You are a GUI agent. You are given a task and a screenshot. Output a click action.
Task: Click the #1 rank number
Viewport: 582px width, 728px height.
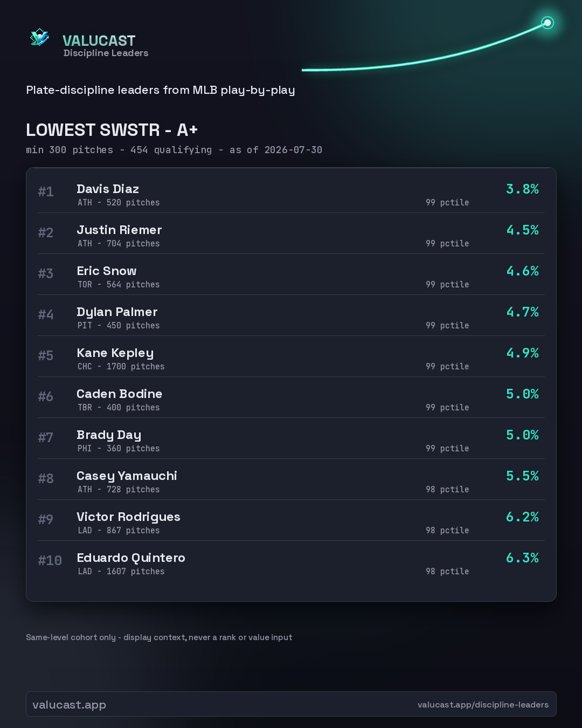pyautogui.click(x=46, y=191)
